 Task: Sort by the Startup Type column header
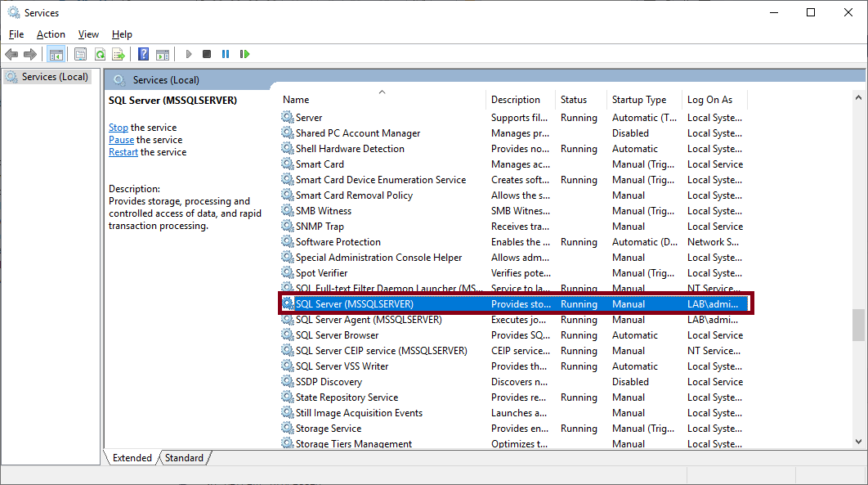coord(644,100)
